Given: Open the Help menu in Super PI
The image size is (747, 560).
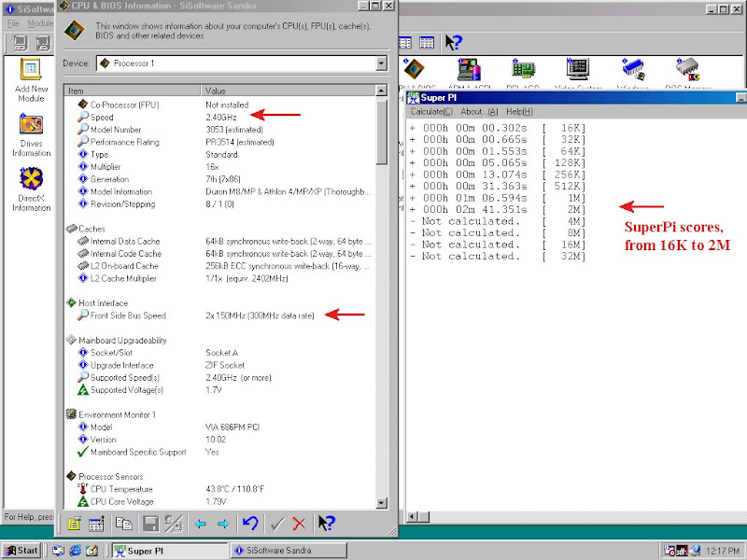Looking at the screenshot, I should click(x=519, y=111).
